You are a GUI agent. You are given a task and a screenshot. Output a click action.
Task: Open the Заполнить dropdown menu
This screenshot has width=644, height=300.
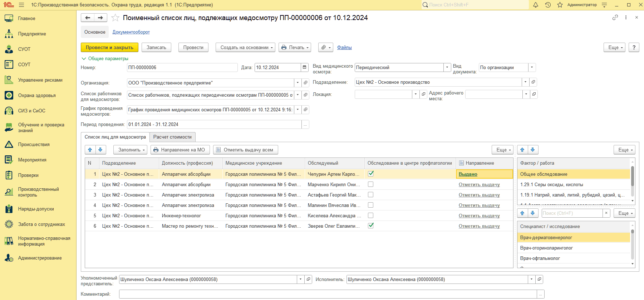[x=130, y=150]
